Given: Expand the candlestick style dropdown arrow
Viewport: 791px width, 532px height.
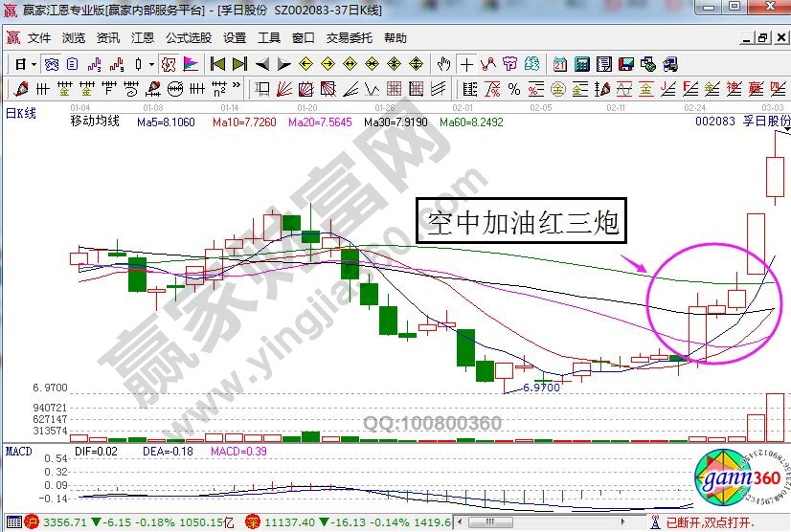Looking at the screenshot, I should pos(151,65).
